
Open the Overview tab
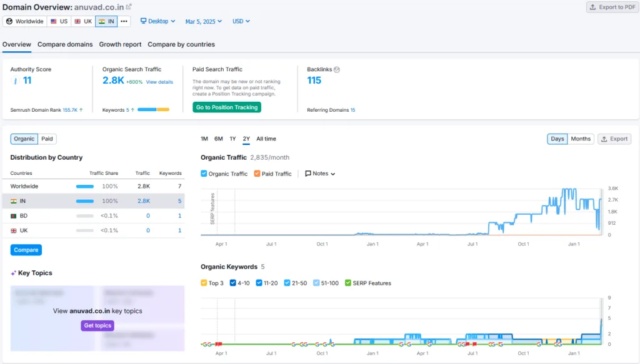coord(17,44)
